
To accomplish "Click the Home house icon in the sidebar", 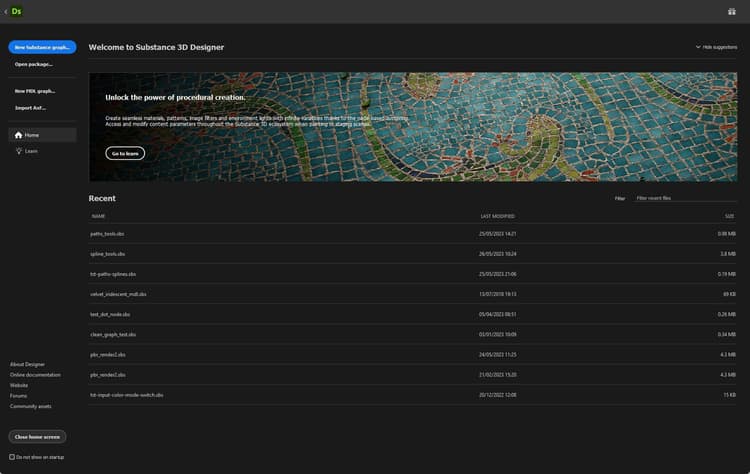I will pyautogui.click(x=18, y=135).
